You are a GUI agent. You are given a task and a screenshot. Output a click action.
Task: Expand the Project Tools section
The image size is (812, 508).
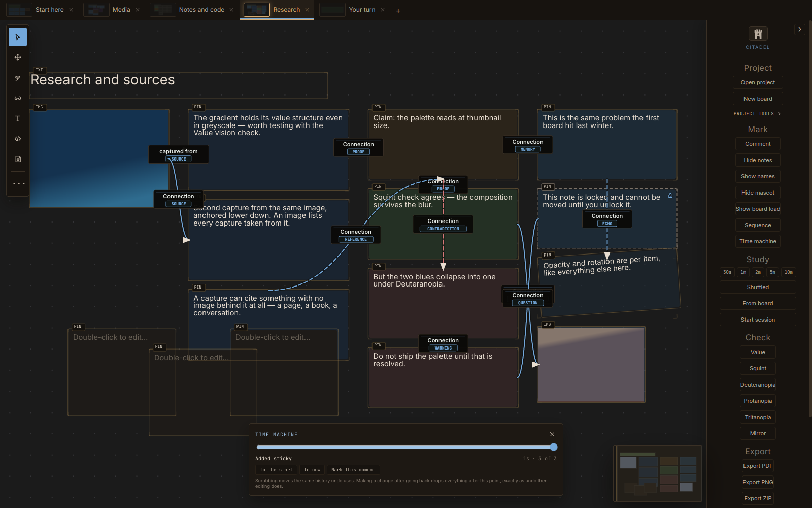(757, 114)
